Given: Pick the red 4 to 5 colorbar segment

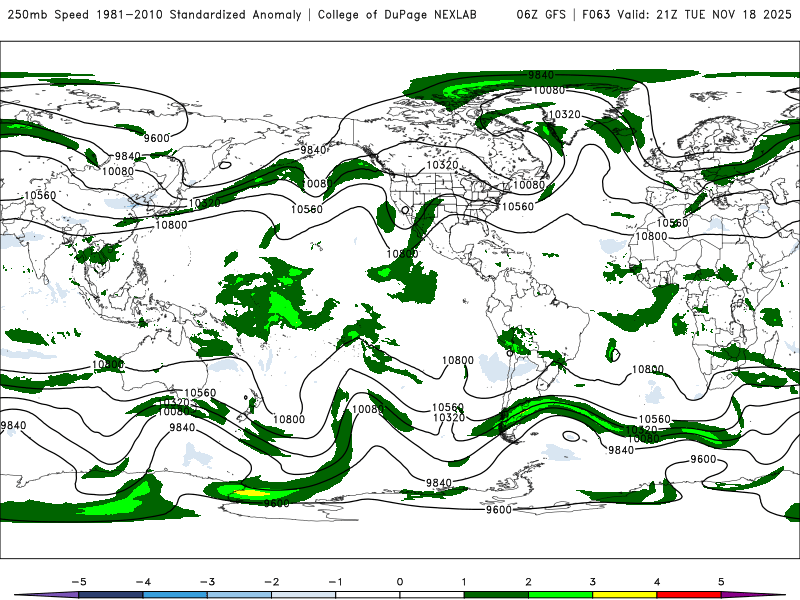Looking at the screenshot, I should coord(689,595).
